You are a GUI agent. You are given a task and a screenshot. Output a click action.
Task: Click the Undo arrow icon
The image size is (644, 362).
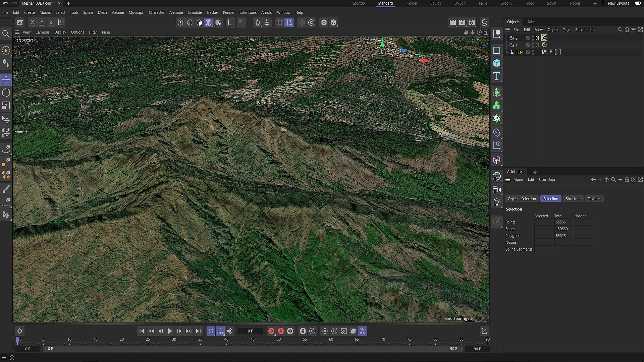[6, 3]
